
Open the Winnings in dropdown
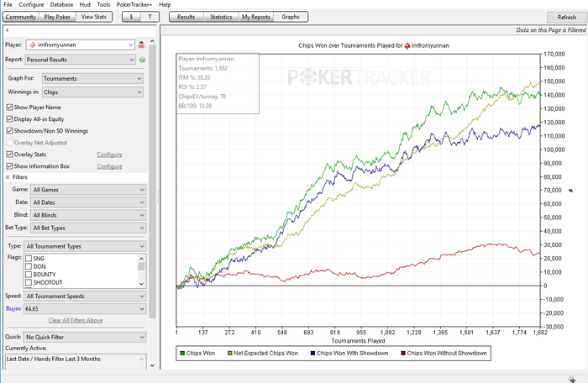92,92
